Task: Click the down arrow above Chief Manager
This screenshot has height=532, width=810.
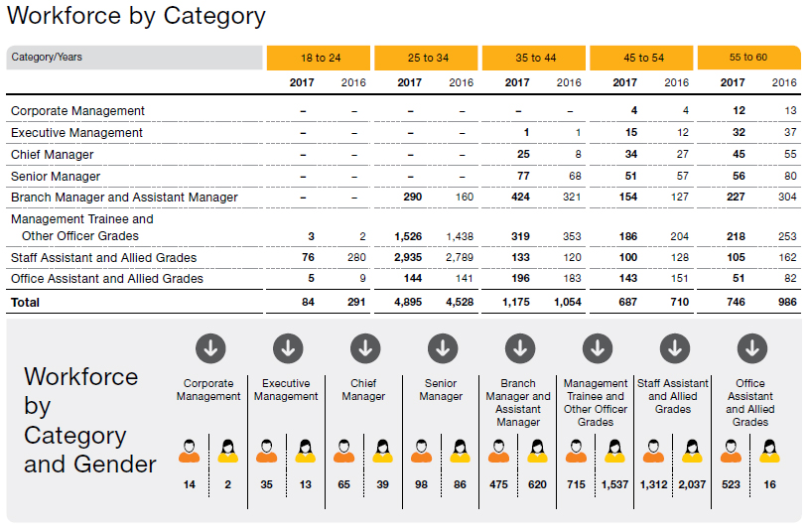Action: pyautogui.click(x=364, y=348)
